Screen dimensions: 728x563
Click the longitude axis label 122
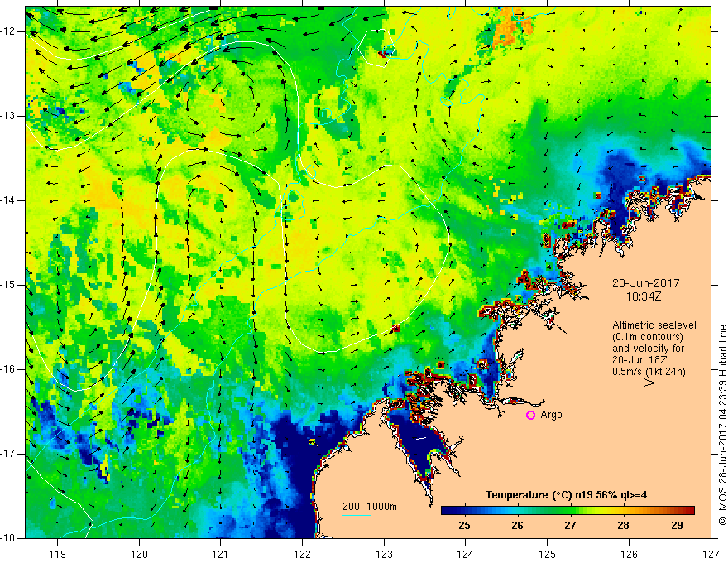coord(302,554)
